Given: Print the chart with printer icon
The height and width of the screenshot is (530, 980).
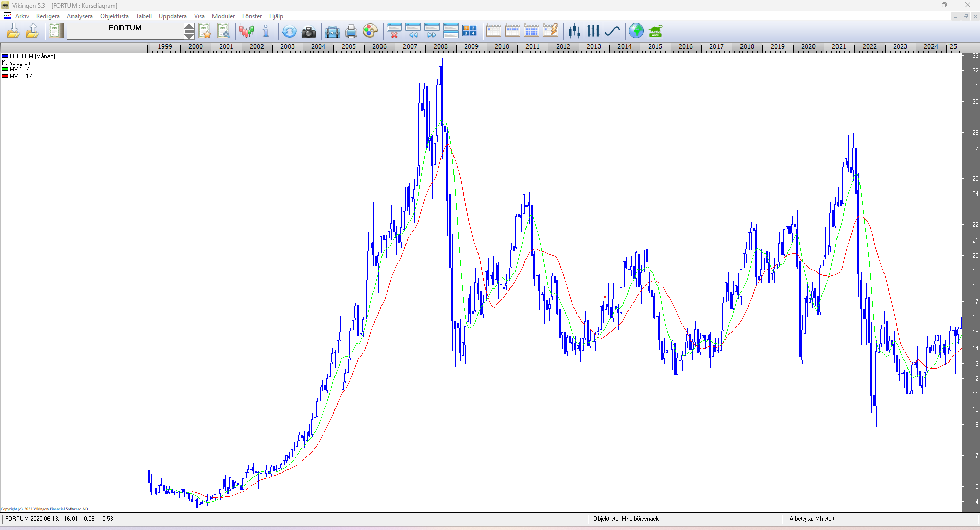Looking at the screenshot, I should [x=351, y=32].
